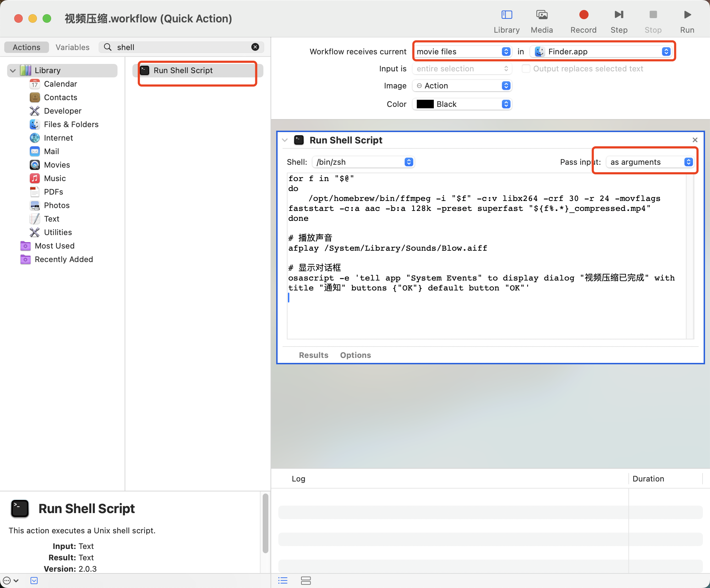The height and width of the screenshot is (588, 710).
Task: Select the Movies category
Action: coord(57,165)
